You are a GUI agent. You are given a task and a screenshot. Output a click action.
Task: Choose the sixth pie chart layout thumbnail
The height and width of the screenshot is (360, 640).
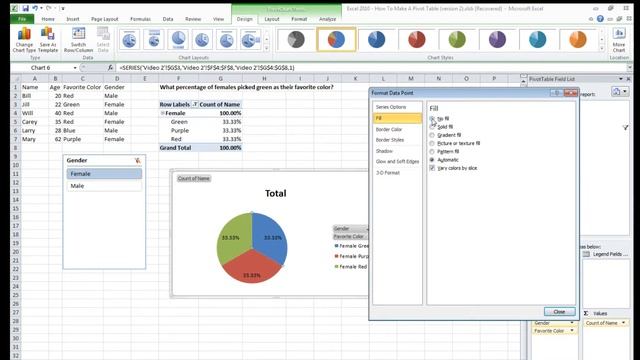[251, 40]
